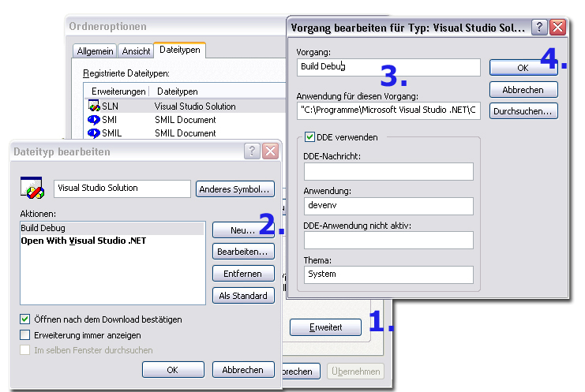
Task: Select SMIL Document entry for SMIL extension
Action: pos(185,133)
